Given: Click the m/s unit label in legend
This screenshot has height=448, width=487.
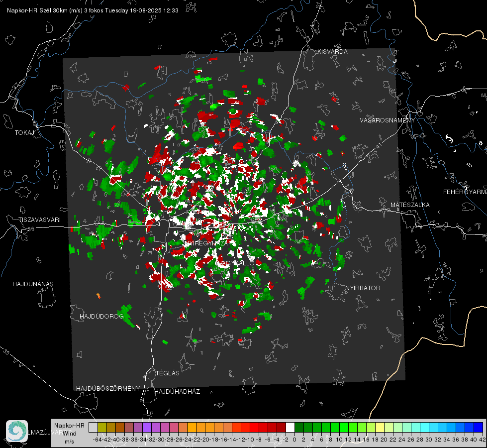Looking at the screenshot, I should click(69, 442).
